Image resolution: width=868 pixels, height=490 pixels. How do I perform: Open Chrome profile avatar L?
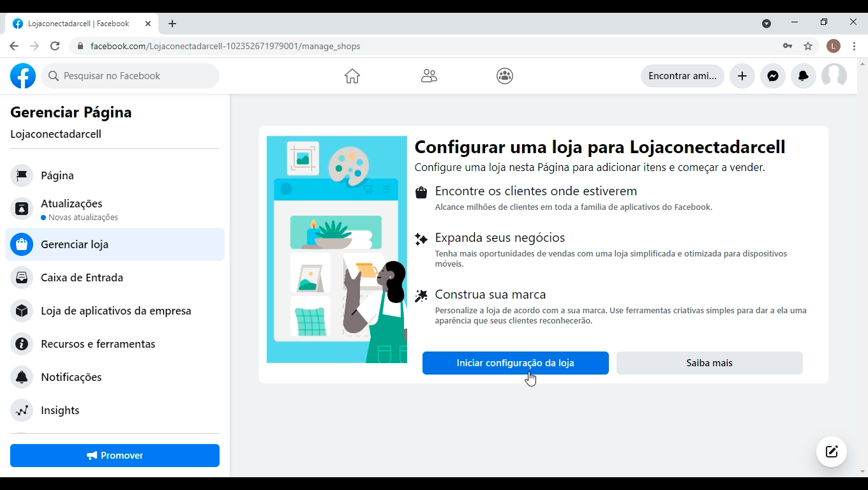[x=833, y=46]
